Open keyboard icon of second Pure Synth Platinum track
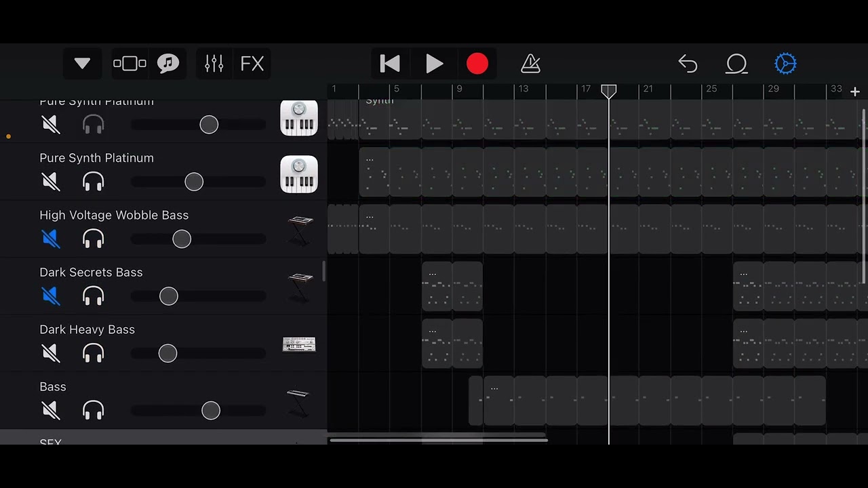This screenshot has width=868, height=488. [x=299, y=174]
